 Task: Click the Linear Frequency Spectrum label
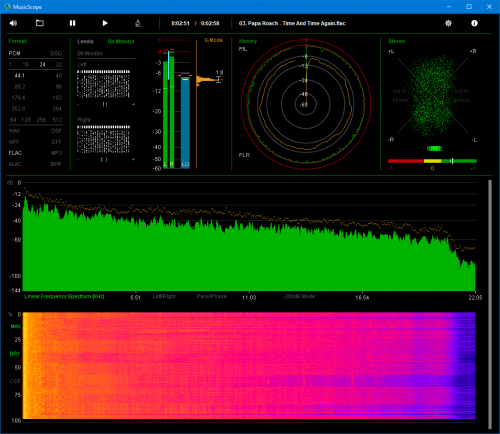tap(64, 296)
